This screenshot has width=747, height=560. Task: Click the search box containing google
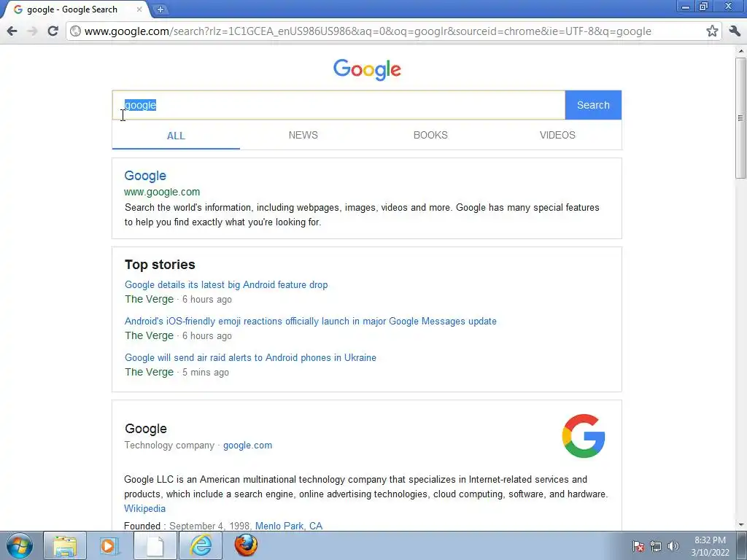tap(338, 105)
